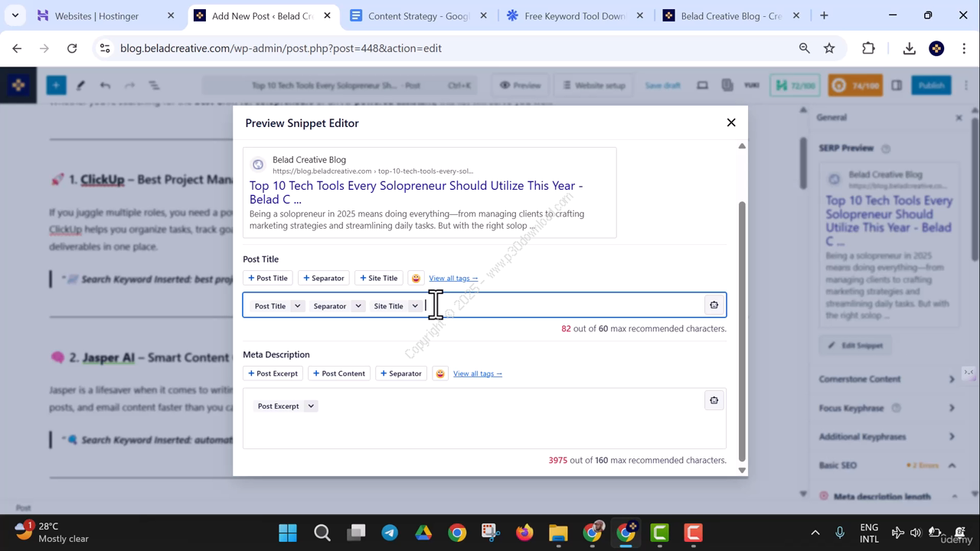
Task: View all tags link under Meta Description
Action: [x=478, y=373]
